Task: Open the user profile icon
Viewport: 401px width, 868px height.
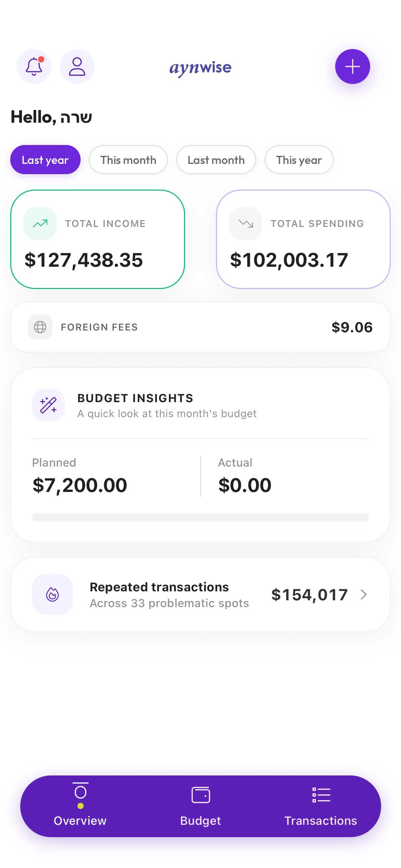Action: click(x=77, y=67)
